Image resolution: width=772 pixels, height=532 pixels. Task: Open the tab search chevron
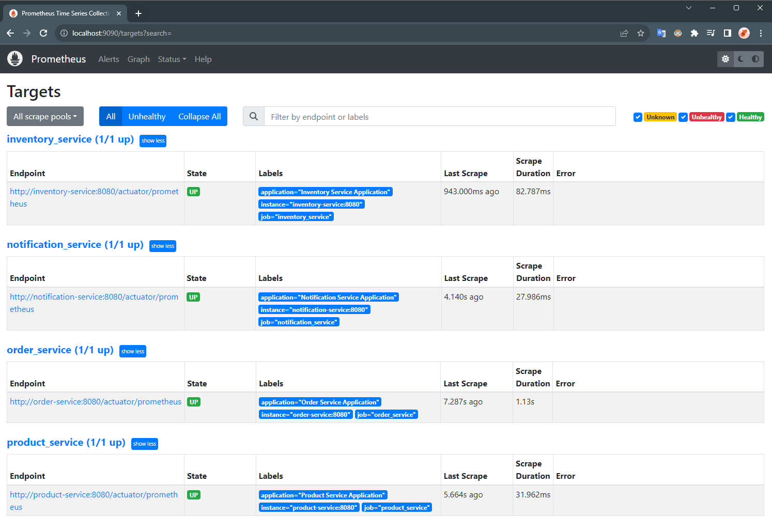(689, 8)
